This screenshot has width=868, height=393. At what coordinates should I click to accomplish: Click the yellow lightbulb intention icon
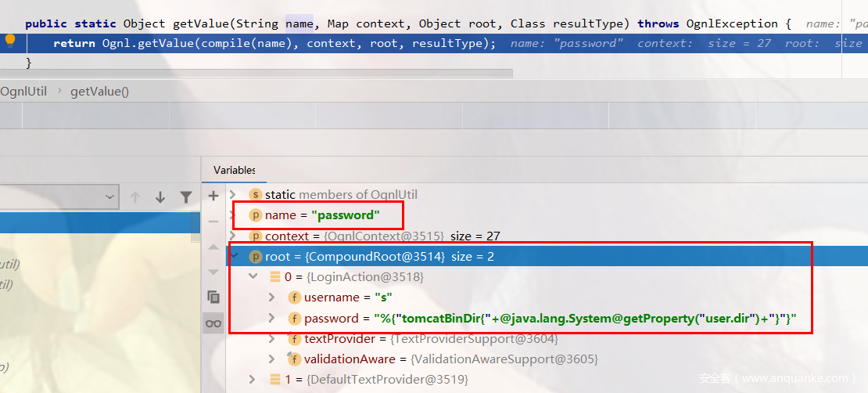pos(10,40)
